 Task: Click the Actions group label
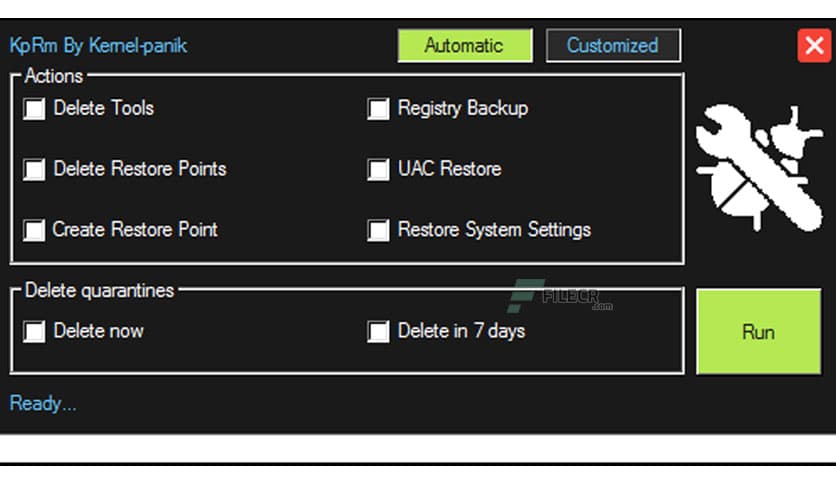[54, 75]
